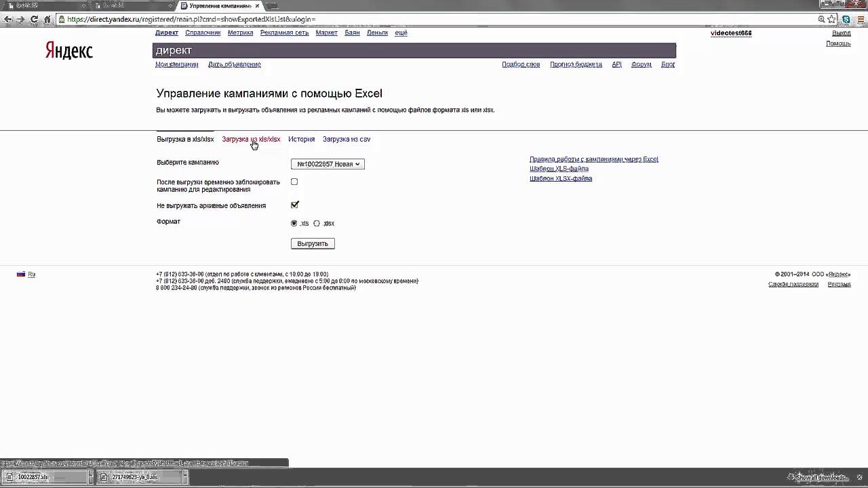Click the Выгрузить button
Image resolution: width=868 pixels, height=488 pixels.
point(313,243)
